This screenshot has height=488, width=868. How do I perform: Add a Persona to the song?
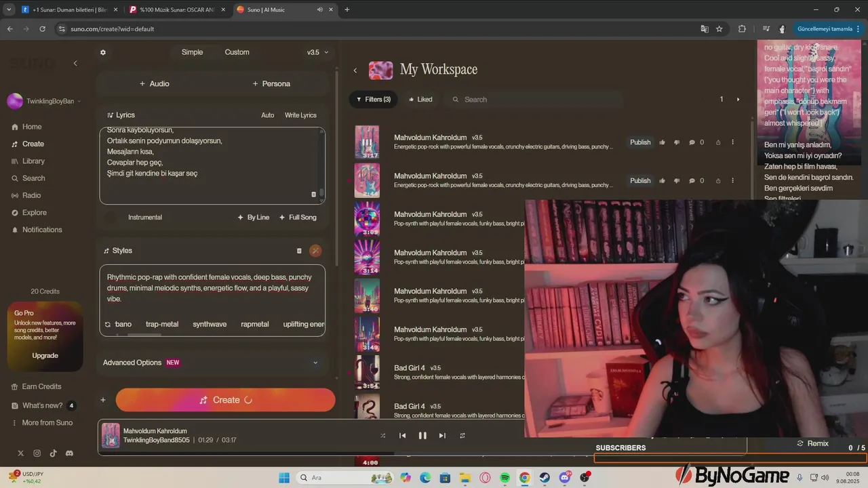271,84
